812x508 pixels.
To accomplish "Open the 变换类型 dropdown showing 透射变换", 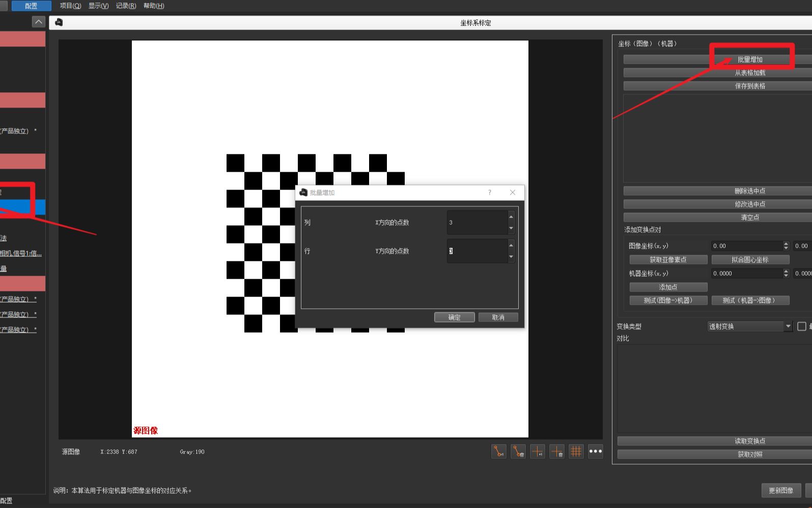I will [x=750, y=327].
